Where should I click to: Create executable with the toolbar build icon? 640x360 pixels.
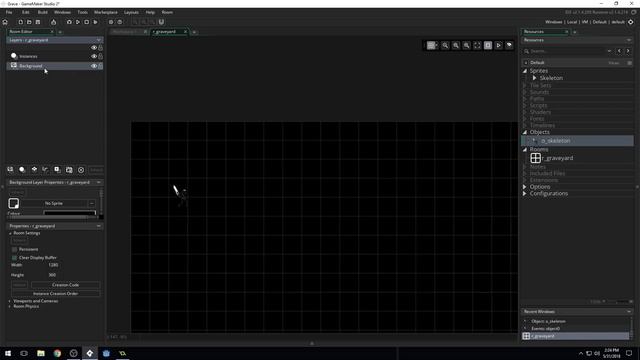pos(53,22)
